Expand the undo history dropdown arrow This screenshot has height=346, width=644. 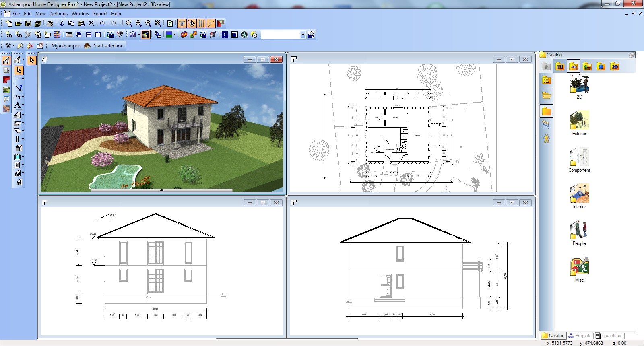[x=108, y=23]
